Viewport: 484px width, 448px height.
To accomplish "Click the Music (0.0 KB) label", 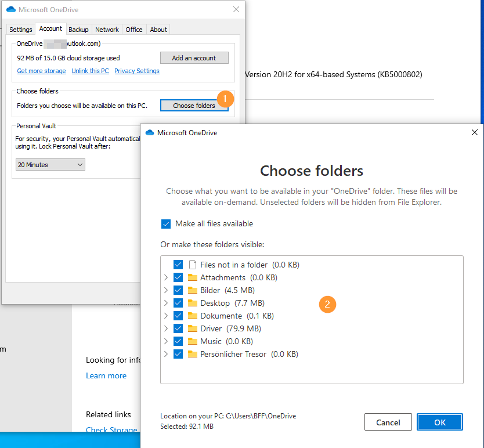I will coord(226,341).
